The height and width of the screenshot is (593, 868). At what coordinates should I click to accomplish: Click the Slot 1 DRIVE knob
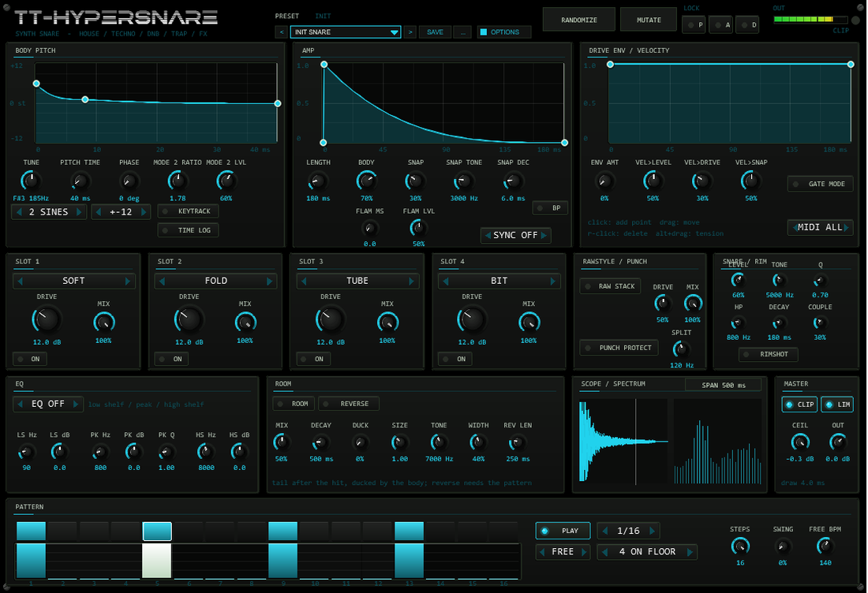pos(47,319)
